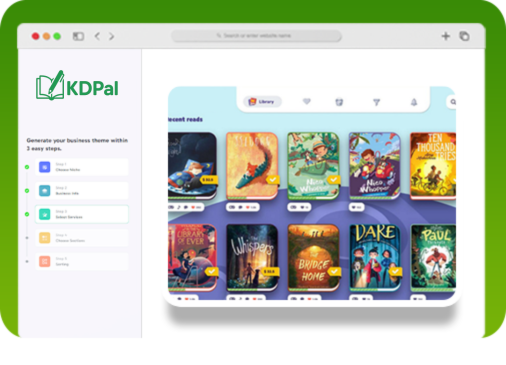This screenshot has height=365, width=506.
Task: Open favorites with the heart icon
Action: [307, 101]
